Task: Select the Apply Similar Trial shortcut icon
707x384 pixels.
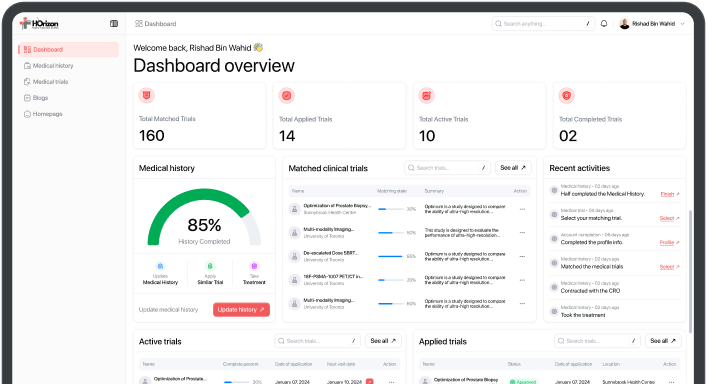Action: click(x=210, y=266)
